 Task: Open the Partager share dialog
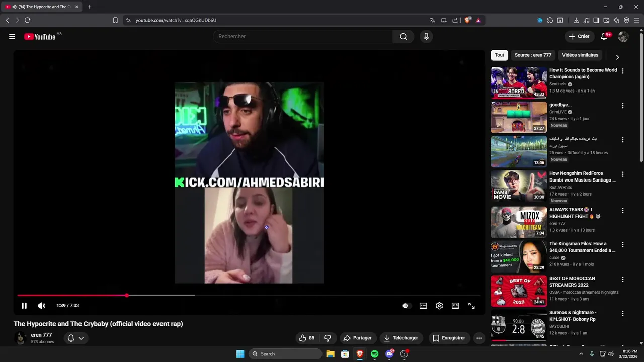[x=357, y=338]
